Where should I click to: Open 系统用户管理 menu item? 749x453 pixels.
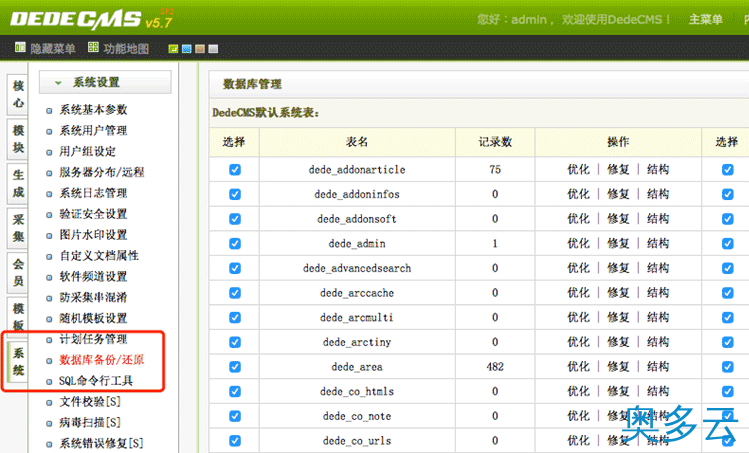click(x=93, y=131)
